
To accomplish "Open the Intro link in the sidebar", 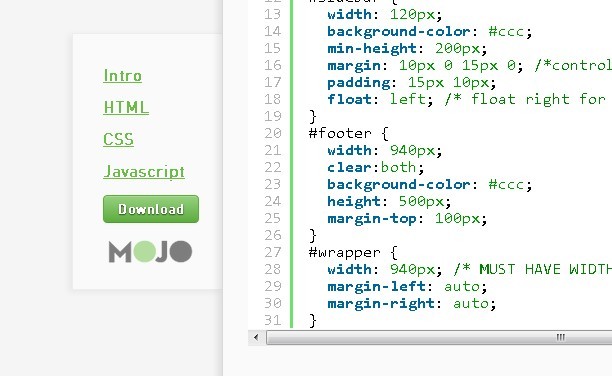I will pos(122,75).
